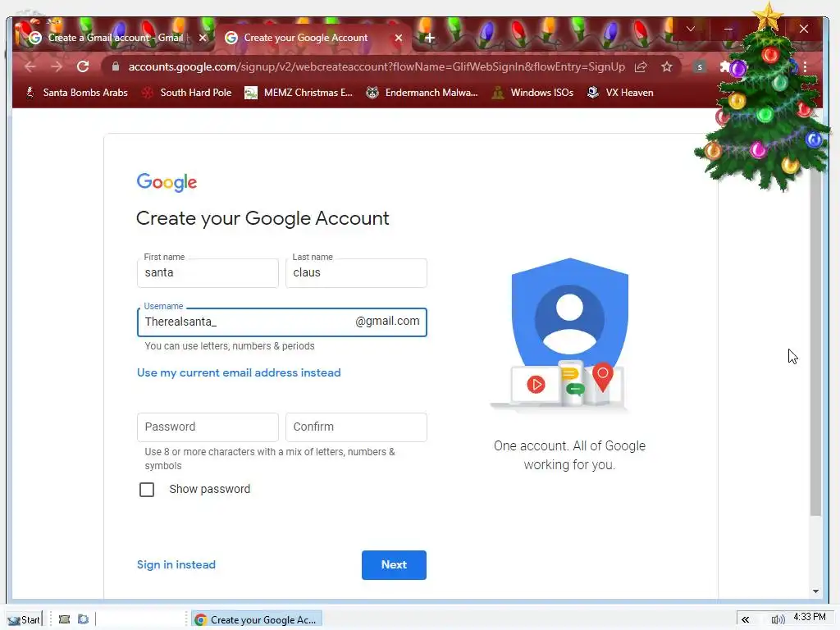The height and width of the screenshot is (630, 840).
Task: Open VX Heaven bookmark
Action: [620, 93]
